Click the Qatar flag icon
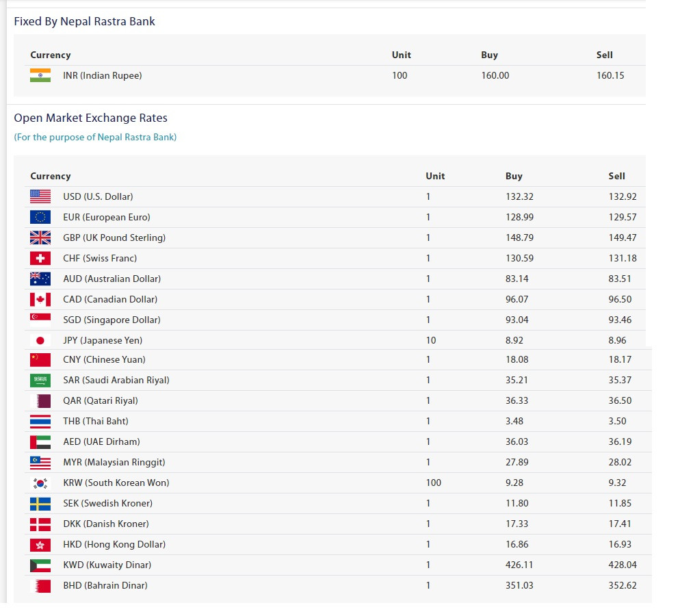 coord(40,401)
